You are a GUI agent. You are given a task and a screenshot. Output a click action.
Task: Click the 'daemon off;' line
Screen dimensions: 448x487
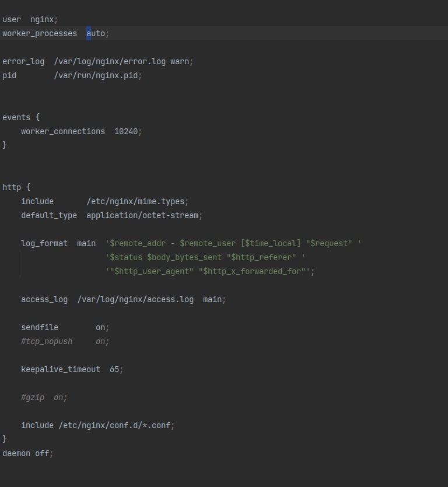28,453
